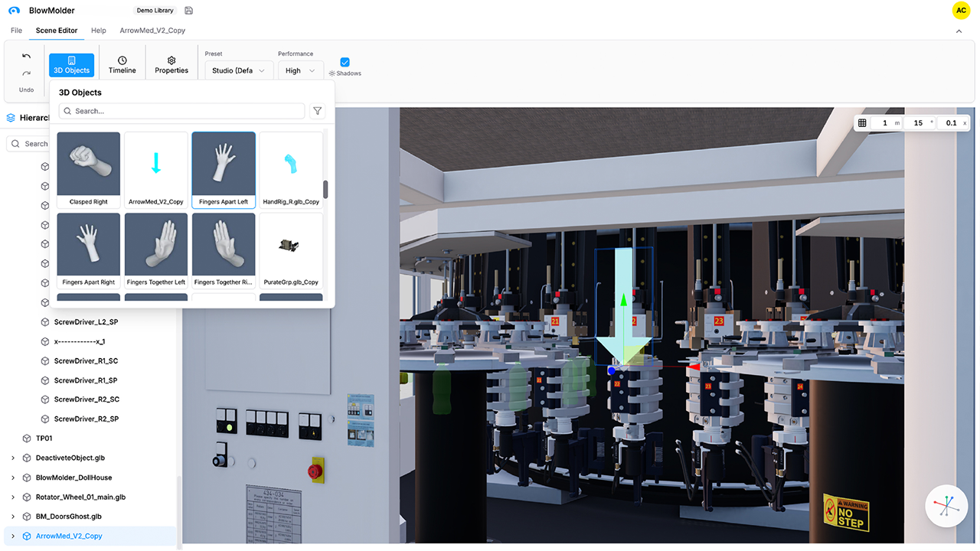The height and width of the screenshot is (551, 980).
Task: Click the BlowMolder app logo
Action: (14, 11)
